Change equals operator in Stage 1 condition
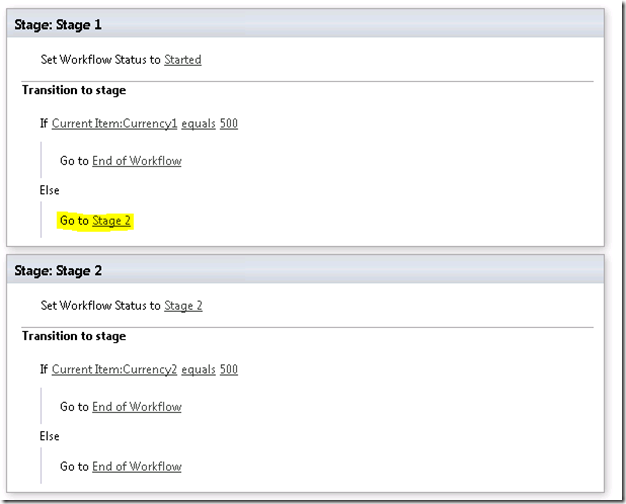Image resolution: width=626 pixels, height=504 pixels. [x=198, y=124]
